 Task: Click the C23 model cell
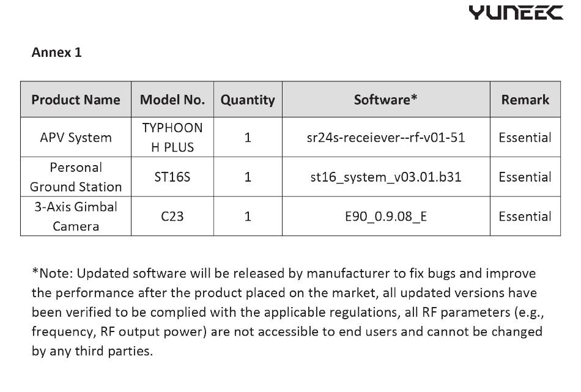tap(172, 216)
